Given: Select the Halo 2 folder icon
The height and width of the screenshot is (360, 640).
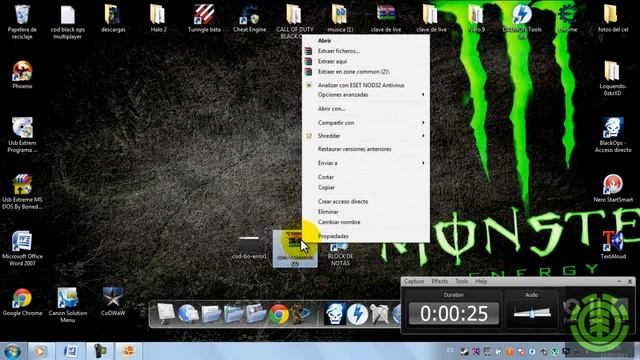Looking at the screenshot, I should 158,18.
